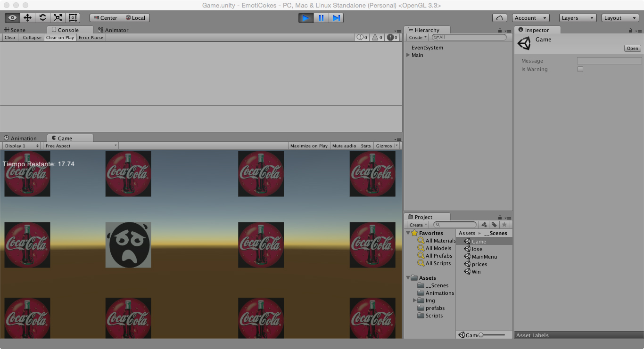Open the Project panel options menu
644x349 pixels.
pyautogui.click(x=507, y=218)
